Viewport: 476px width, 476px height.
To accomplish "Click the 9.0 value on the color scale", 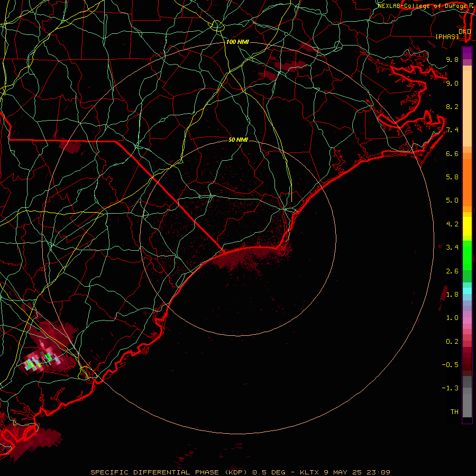I will tap(452, 83).
